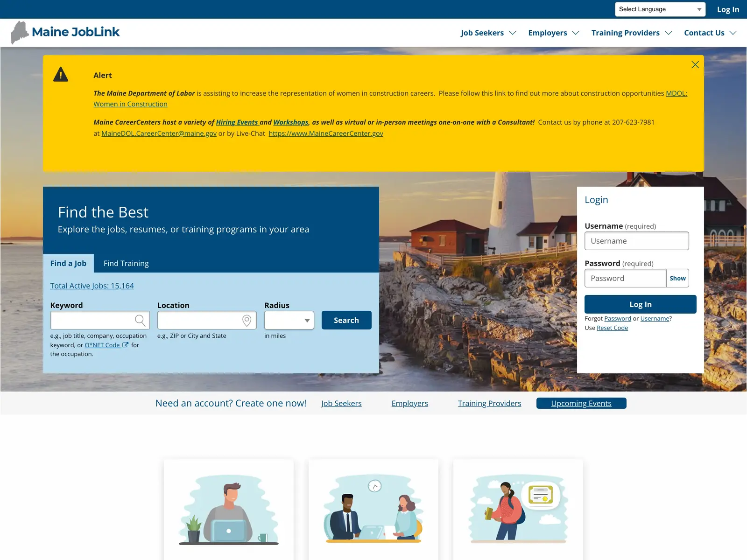Toggle Show password visibility
The height and width of the screenshot is (560, 747).
(677, 278)
